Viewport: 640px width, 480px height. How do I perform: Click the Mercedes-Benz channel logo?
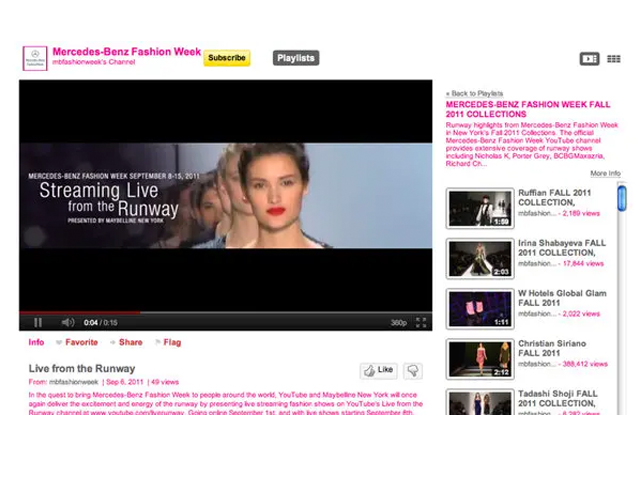point(35,58)
